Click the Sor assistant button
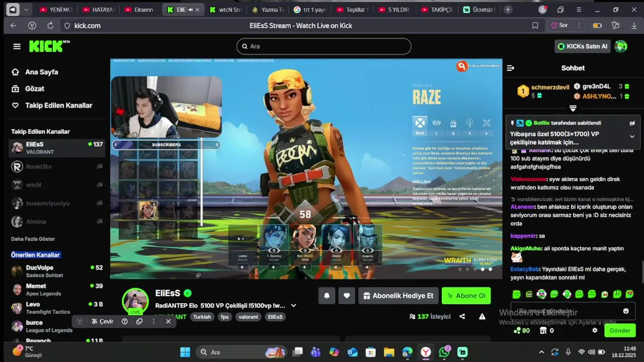 point(560,26)
